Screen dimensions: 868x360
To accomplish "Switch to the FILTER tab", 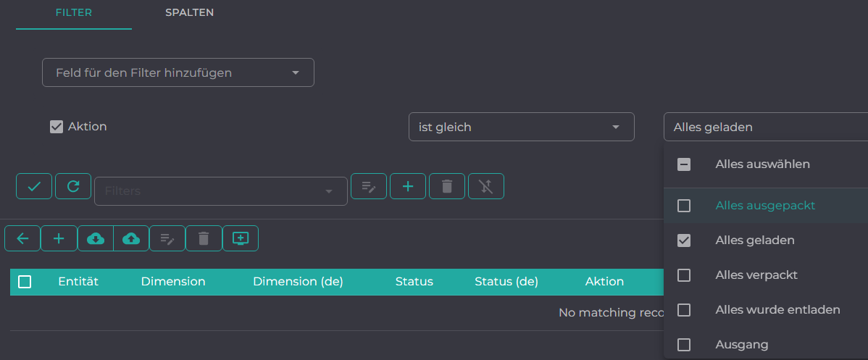I will [74, 13].
